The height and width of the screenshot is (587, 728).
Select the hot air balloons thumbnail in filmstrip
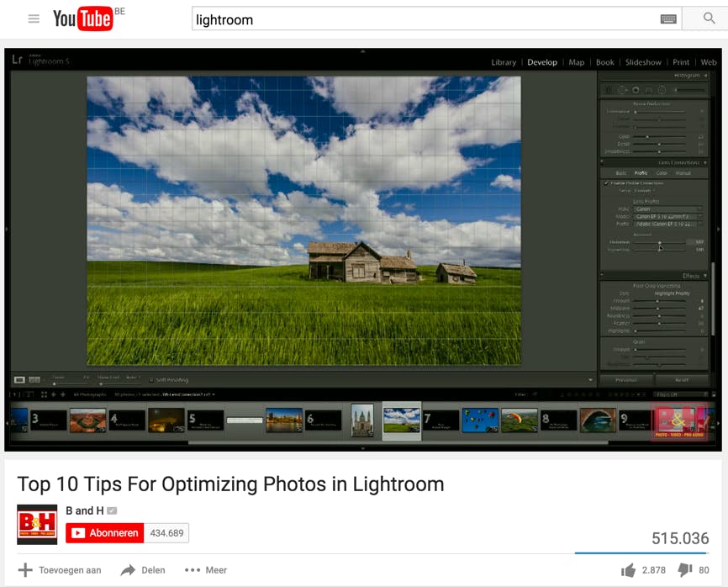[480, 420]
